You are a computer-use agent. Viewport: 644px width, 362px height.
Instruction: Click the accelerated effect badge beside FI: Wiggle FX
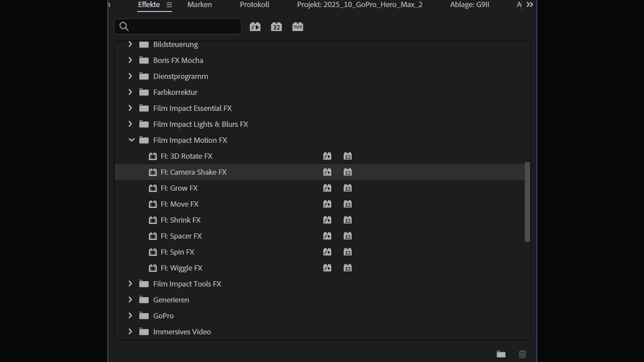328,268
